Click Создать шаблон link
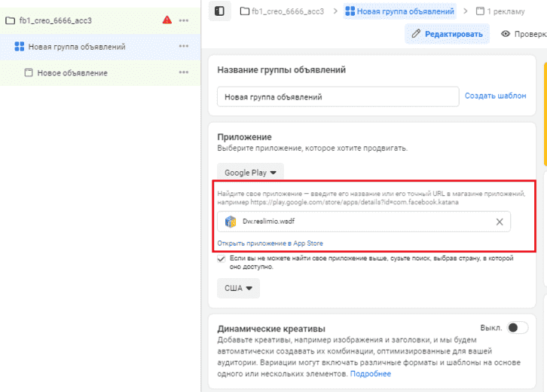Viewport: 547px width, 392px height. (495, 96)
